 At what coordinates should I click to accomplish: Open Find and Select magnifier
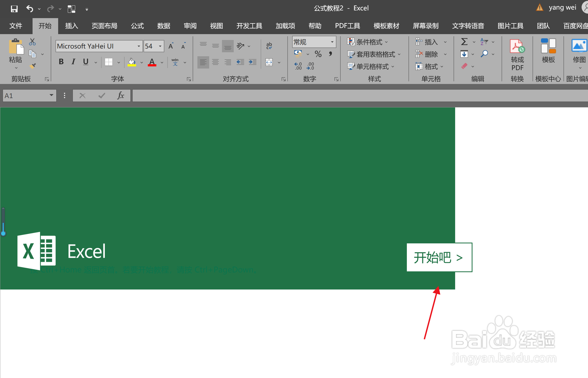coord(484,54)
